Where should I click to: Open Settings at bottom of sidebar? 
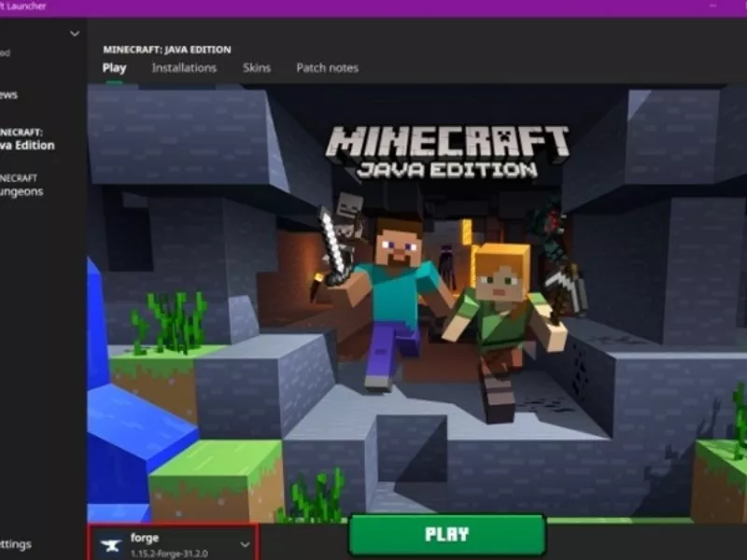coord(16,544)
